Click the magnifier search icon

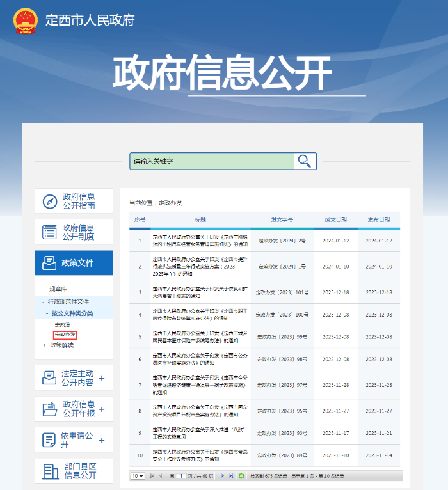click(305, 161)
